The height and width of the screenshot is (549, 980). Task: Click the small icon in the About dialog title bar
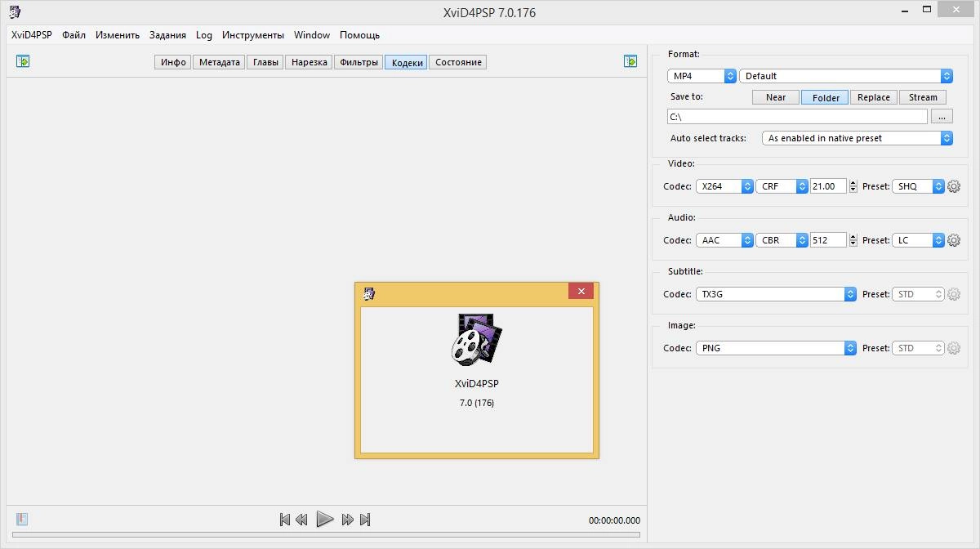369,293
